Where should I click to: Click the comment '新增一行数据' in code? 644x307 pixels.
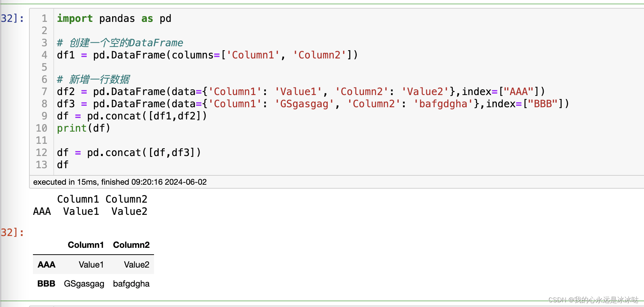click(93, 80)
